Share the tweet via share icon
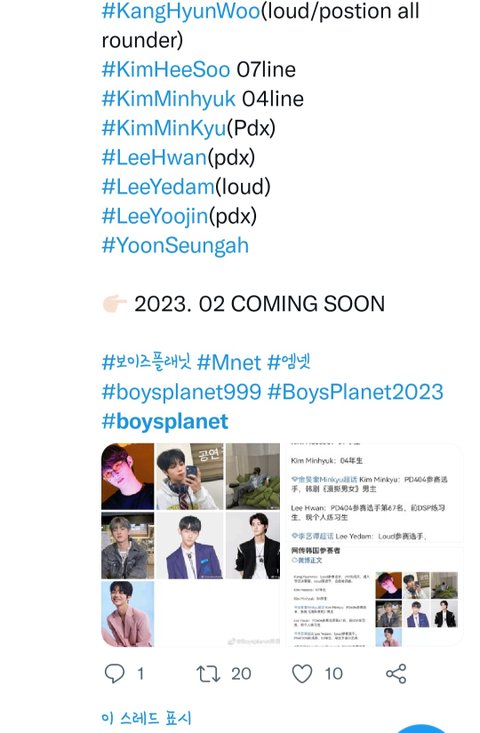The image size is (480, 733). [x=396, y=674]
